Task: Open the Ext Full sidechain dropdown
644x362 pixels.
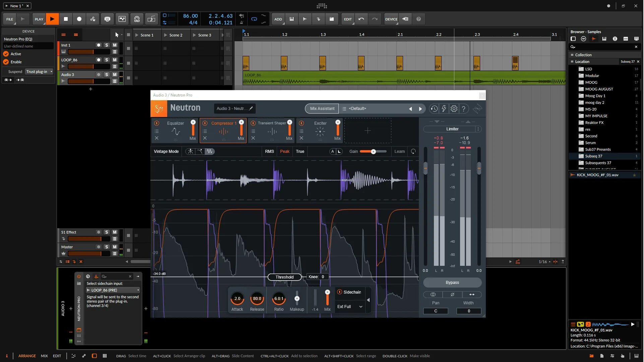Action: (350, 307)
